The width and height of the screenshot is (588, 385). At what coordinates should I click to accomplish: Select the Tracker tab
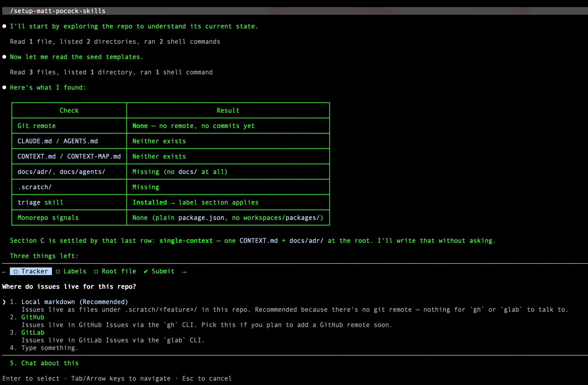pyautogui.click(x=31, y=271)
